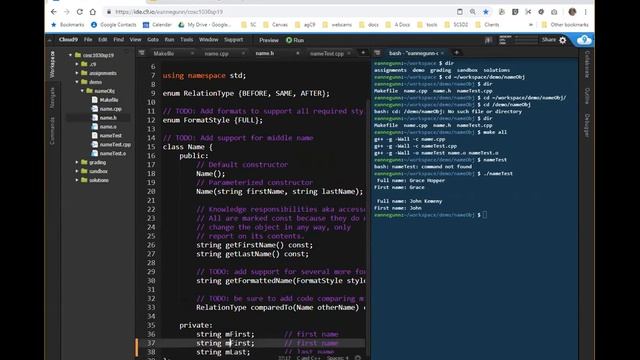Click the blue cloud icon at top right
Viewport: 640px width, 360px height.
[584, 40]
